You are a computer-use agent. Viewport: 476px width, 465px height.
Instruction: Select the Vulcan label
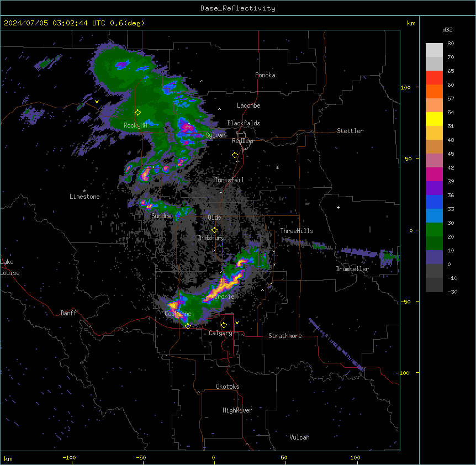pos(300,437)
